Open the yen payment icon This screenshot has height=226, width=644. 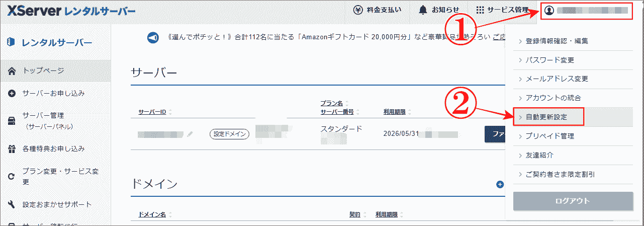[x=358, y=10]
